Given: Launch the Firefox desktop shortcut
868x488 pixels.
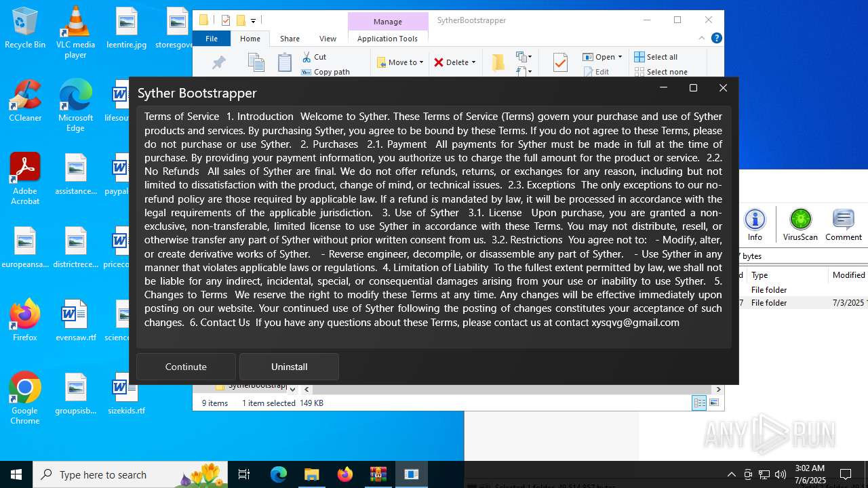Looking at the screenshot, I should coord(25,320).
